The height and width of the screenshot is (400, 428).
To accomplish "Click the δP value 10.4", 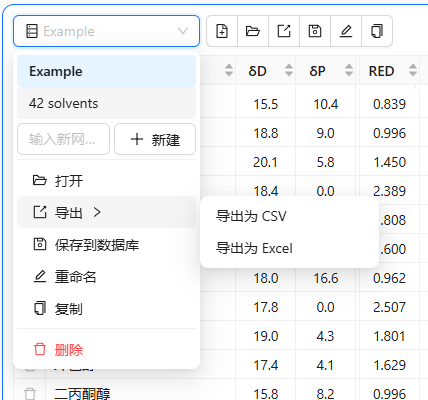I will pos(326,104).
